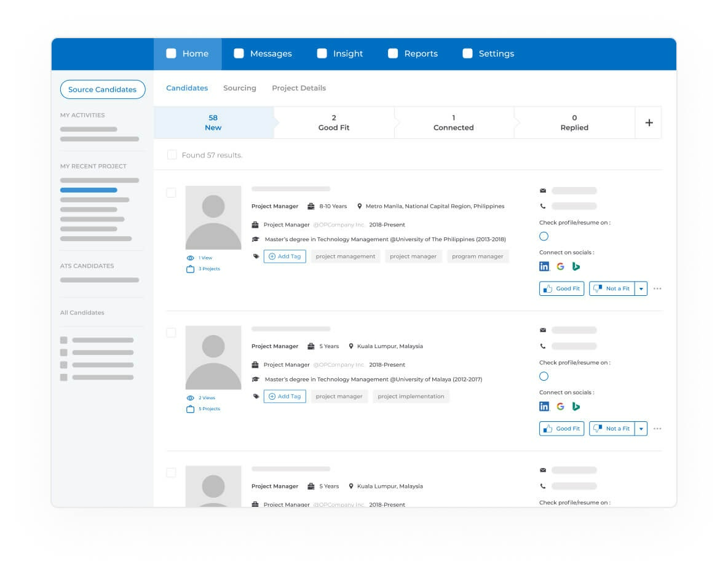Screen dimensions: 728x572
Task: Expand Not a Fit dropdown for Metro Manila candidate
Action: [x=641, y=289]
